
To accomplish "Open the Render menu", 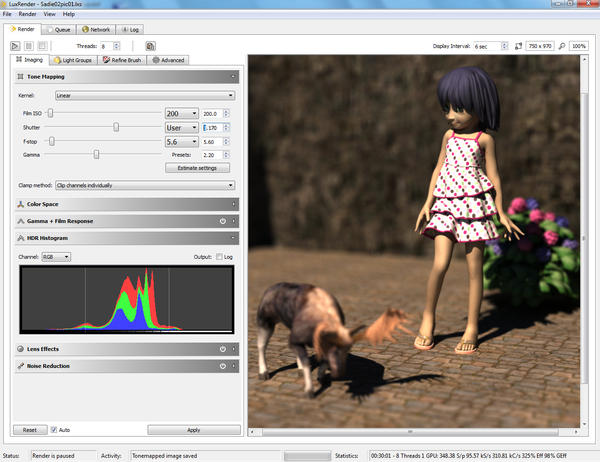I will click(28, 14).
